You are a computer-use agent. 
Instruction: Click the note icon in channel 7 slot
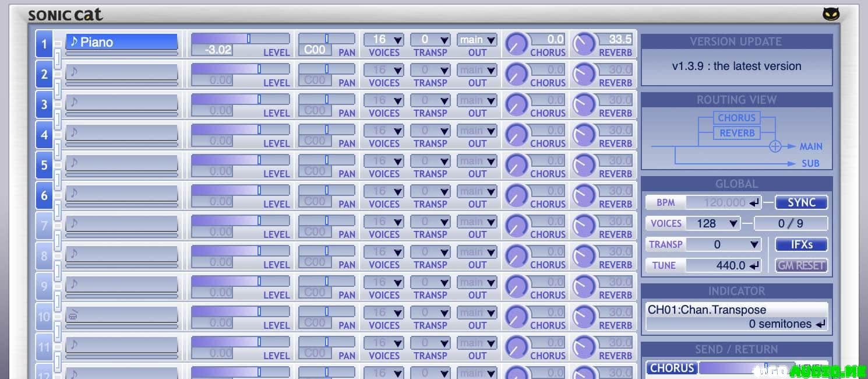coord(74,223)
